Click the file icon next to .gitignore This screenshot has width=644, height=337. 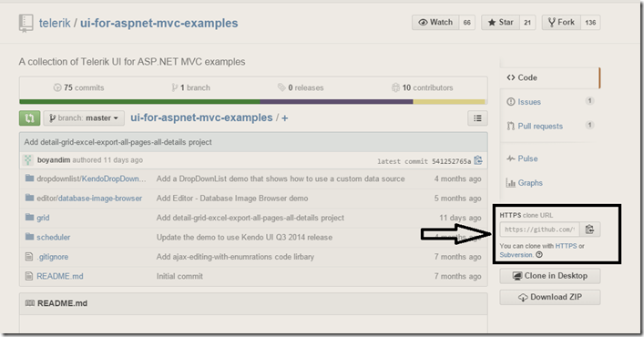click(x=29, y=257)
